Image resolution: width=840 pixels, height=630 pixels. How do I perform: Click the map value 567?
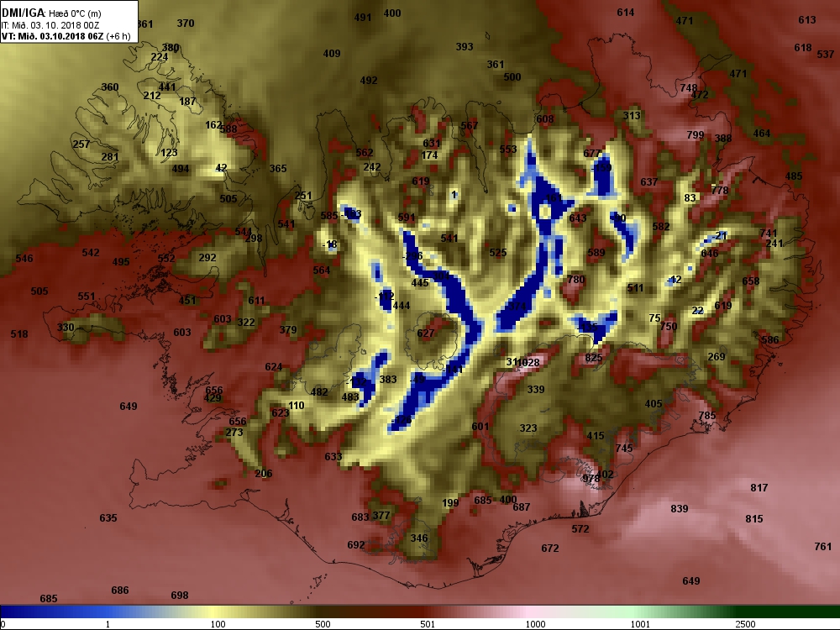[x=470, y=125]
